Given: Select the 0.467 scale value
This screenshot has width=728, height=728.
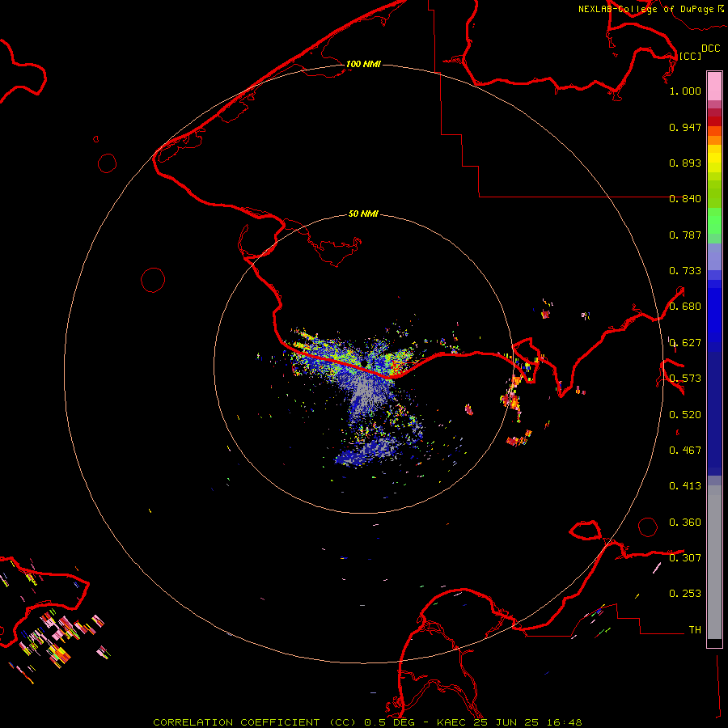Looking at the screenshot, I should pos(685,451).
